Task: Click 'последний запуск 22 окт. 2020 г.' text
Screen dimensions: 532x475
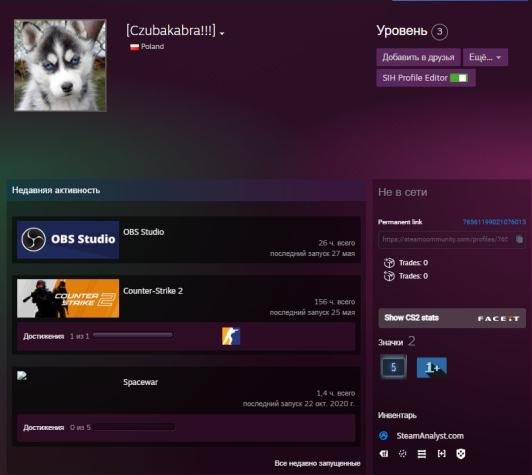Action: tap(299, 403)
